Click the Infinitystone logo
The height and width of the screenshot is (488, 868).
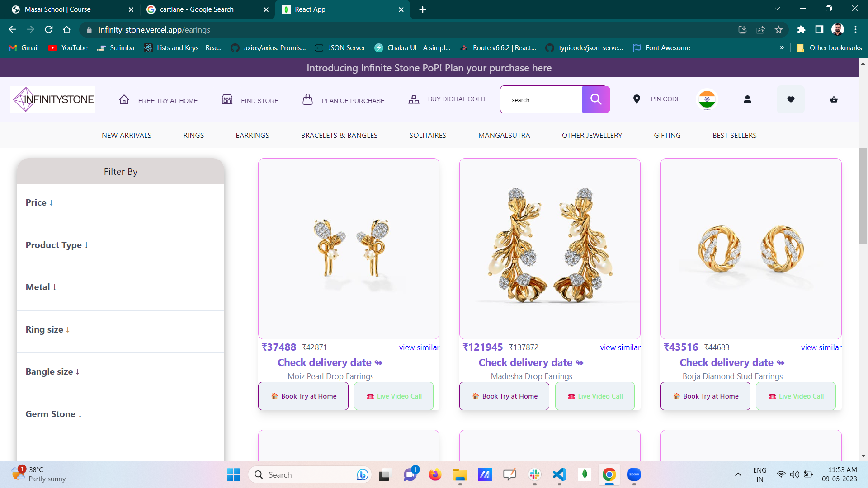(x=53, y=99)
